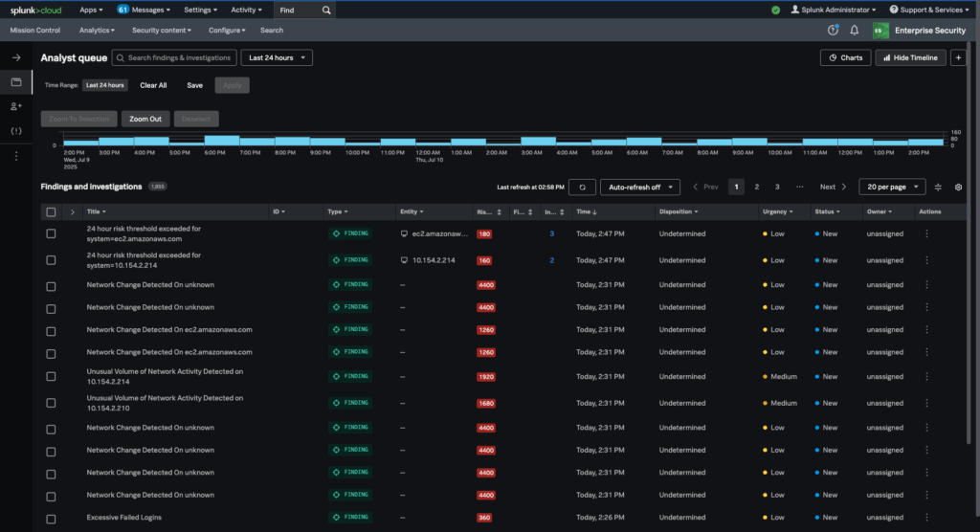Click the Find search magnifier icon
This screenshot has height=532, width=980.
click(x=326, y=10)
